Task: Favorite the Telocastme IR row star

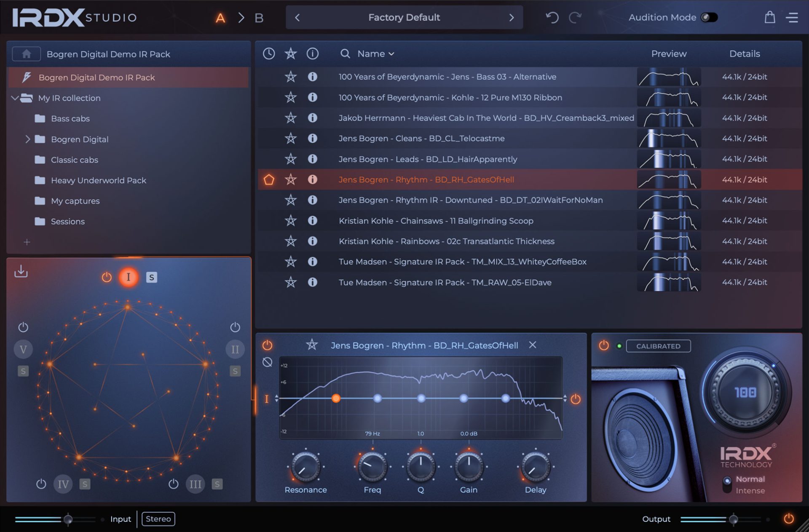Action: tap(291, 138)
